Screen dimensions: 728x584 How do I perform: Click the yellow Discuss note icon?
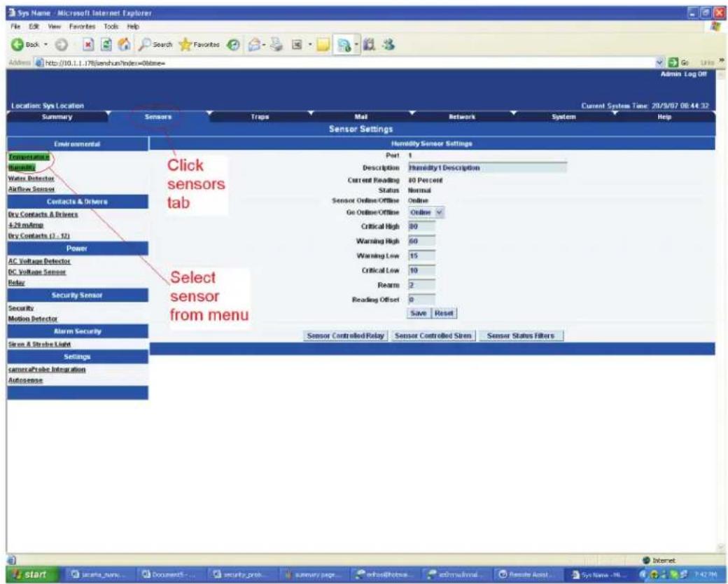323,45
